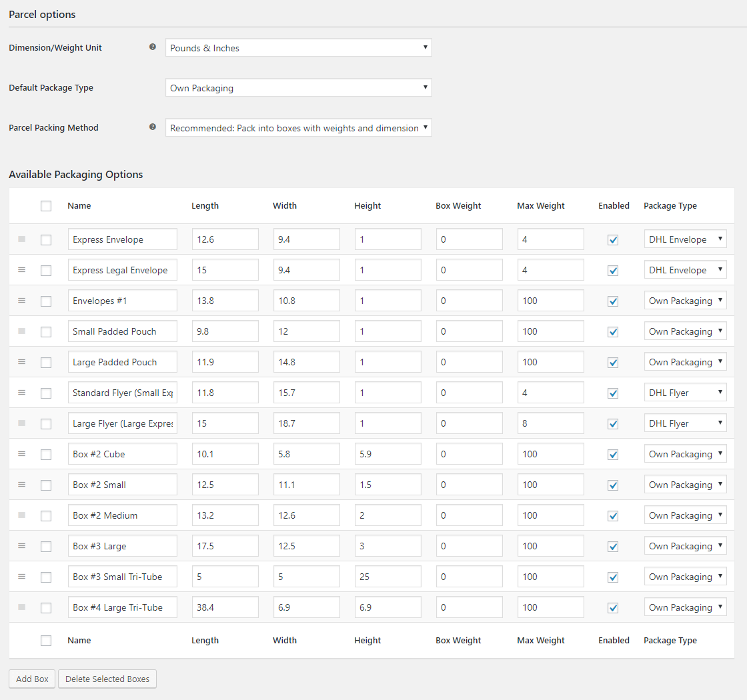Click the Add Box button
This screenshot has height=700, width=747.
pyautogui.click(x=32, y=679)
